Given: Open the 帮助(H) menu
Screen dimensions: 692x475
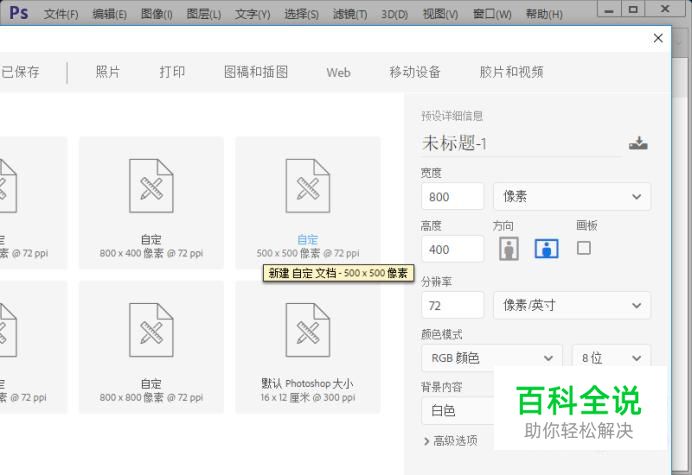Looking at the screenshot, I should [x=544, y=14].
